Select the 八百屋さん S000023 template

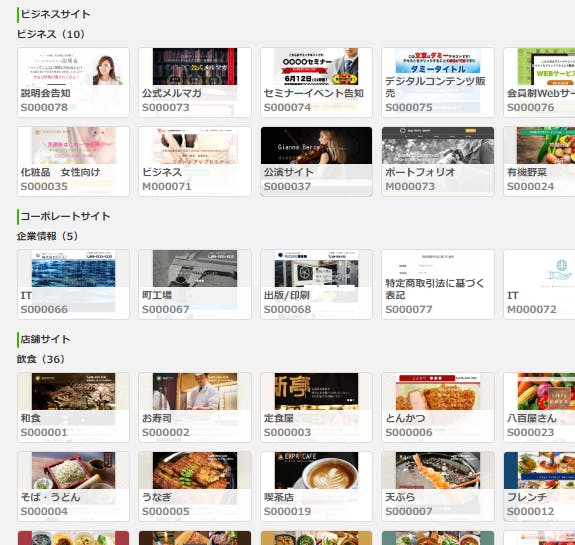point(539,407)
